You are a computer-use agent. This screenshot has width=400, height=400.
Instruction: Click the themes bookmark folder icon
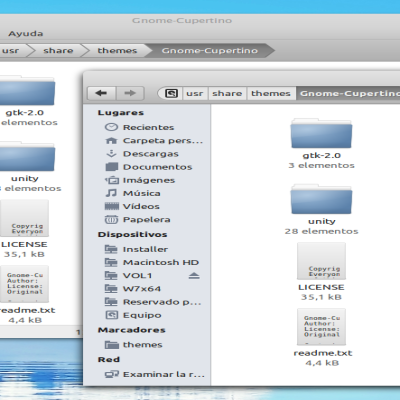[x=112, y=344]
